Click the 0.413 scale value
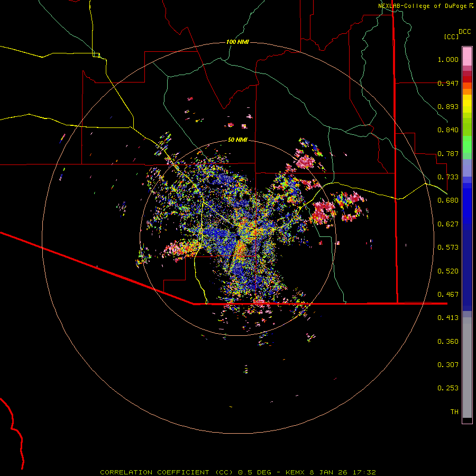 pos(448,318)
